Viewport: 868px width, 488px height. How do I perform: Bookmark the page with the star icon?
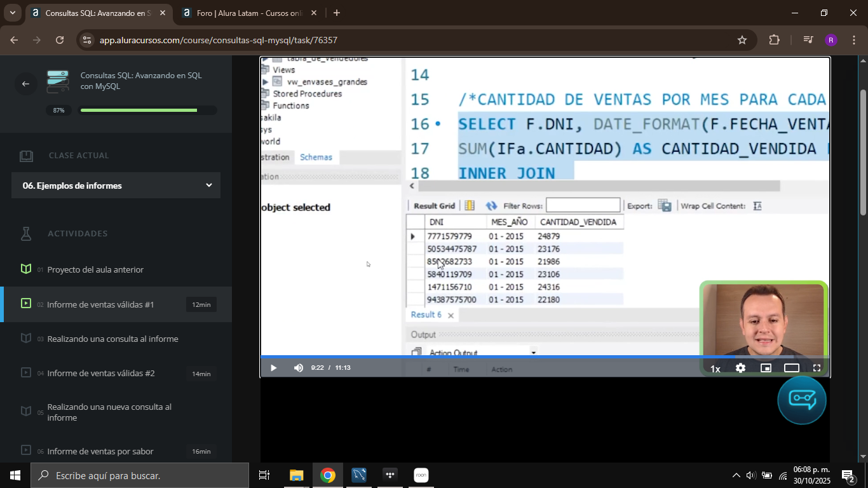[742, 39]
